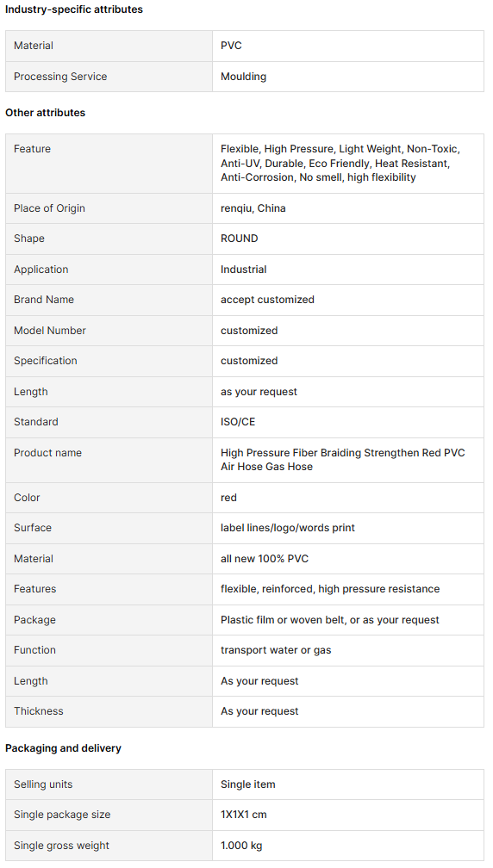Click the transport water or gas value
This screenshot has height=868, width=493.
pyautogui.click(x=276, y=650)
